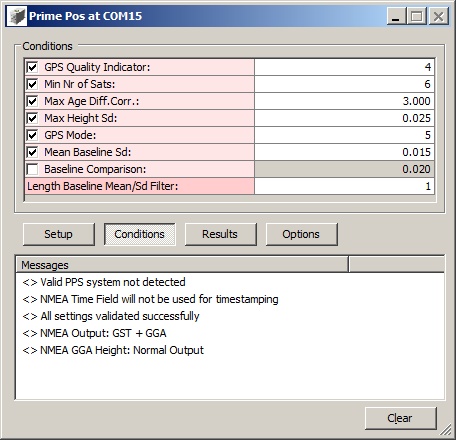Click the window resize grip corner

446,430
